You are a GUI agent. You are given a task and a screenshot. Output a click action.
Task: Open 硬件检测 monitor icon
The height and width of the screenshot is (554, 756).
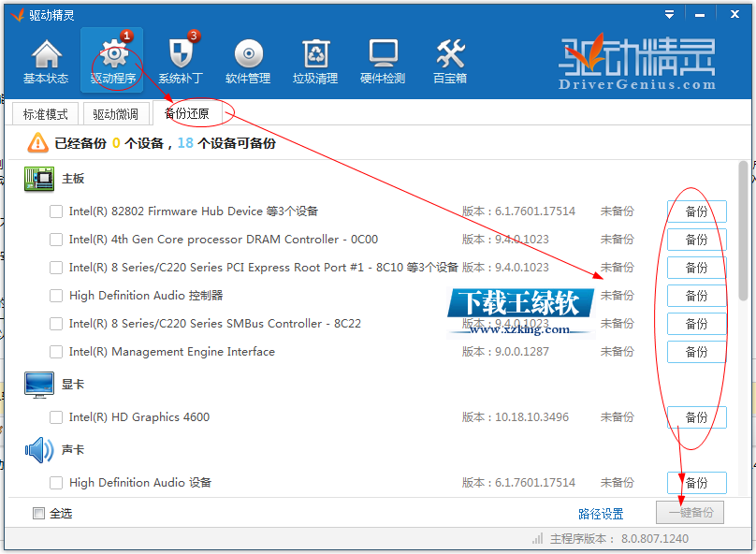click(x=384, y=53)
